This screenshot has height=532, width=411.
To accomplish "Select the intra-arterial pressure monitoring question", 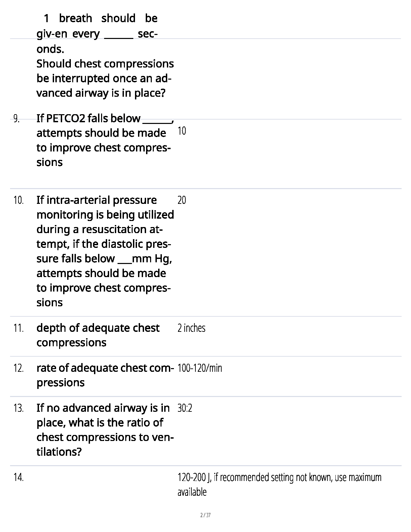I will pos(105,251).
